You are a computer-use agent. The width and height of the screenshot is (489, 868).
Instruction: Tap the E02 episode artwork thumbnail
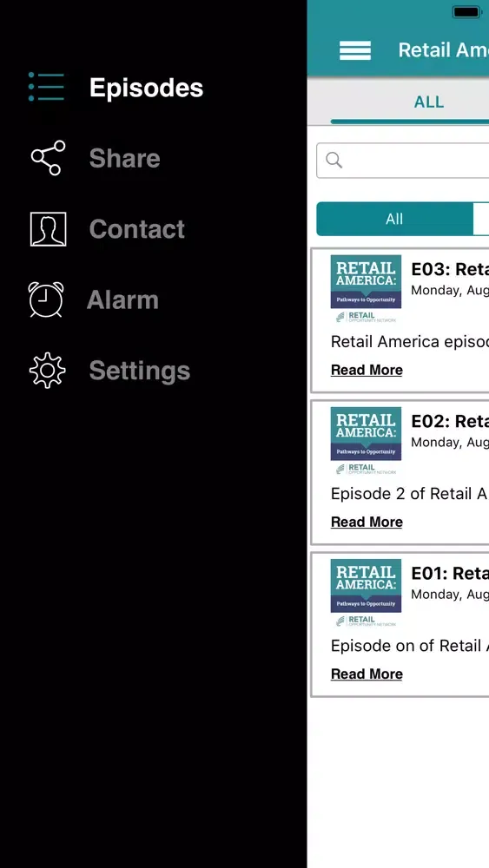click(x=366, y=441)
